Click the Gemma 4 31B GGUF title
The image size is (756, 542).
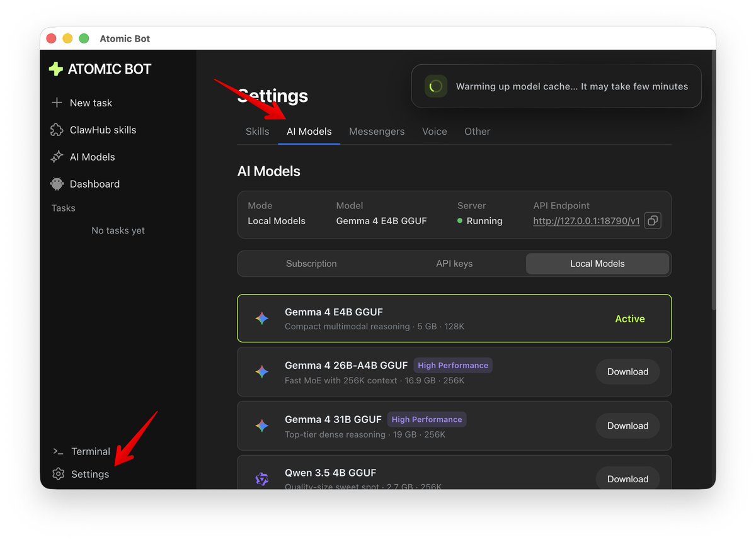(333, 419)
